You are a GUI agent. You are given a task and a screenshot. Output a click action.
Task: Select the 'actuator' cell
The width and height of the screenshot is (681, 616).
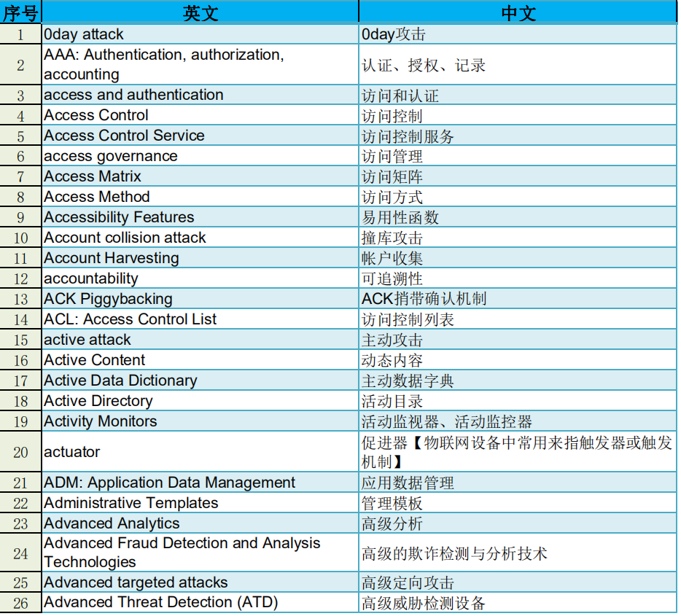pos(201,452)
